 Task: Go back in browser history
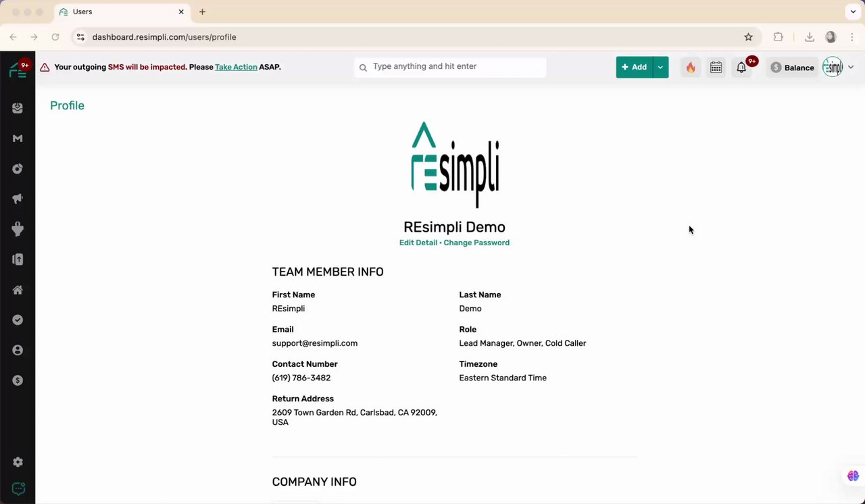[14, 37]
